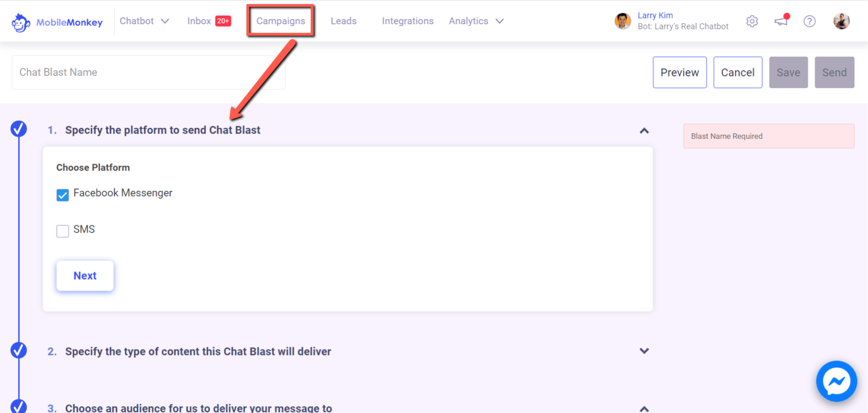868x413 pixels.
Task: Click the Blast Name Required notice
Action: 768,136
